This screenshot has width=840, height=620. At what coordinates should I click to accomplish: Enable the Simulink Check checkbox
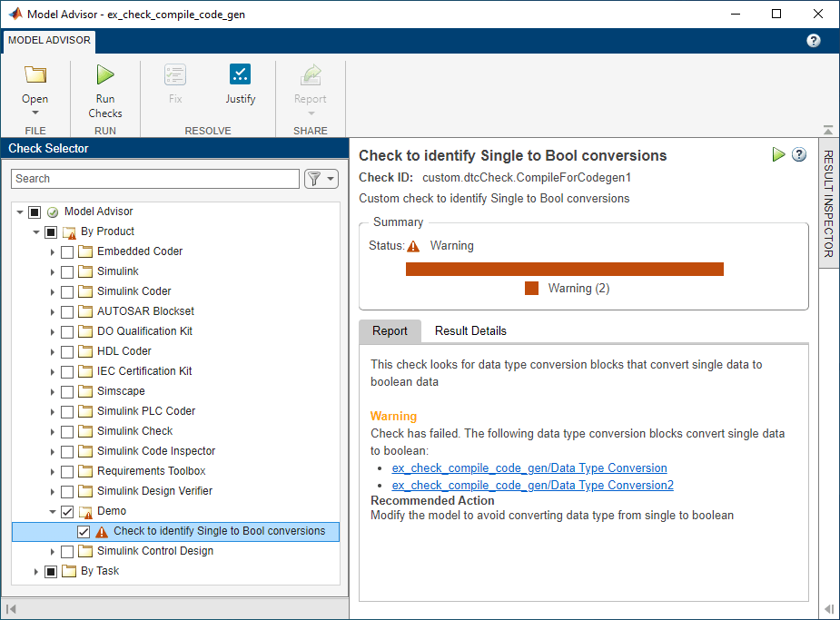coord(67,431)
